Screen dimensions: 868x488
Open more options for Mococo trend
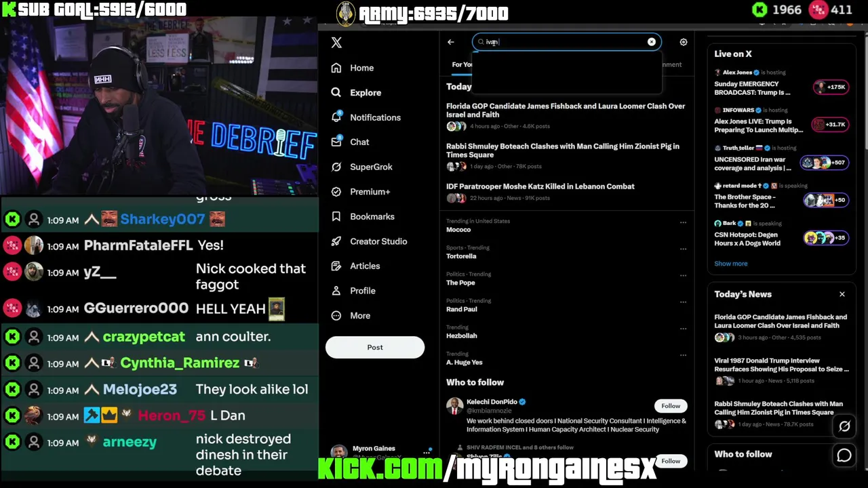tap(683, 222)
